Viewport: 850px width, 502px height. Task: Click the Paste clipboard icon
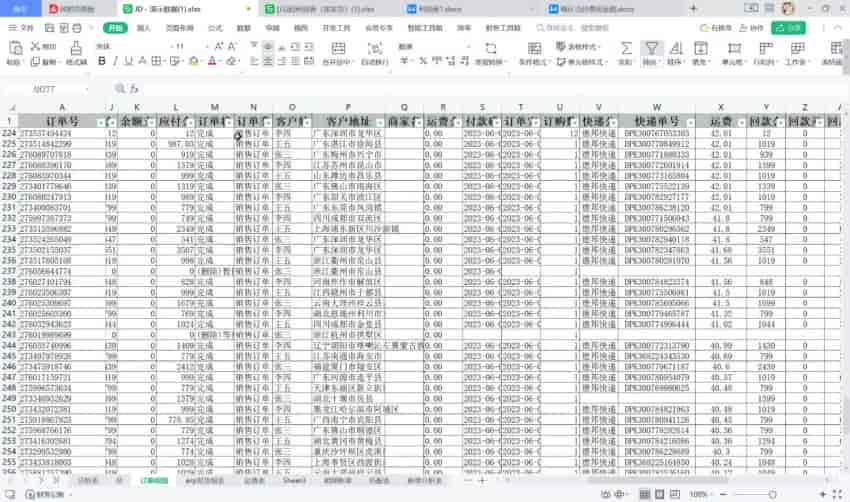[x=13, y=54]
